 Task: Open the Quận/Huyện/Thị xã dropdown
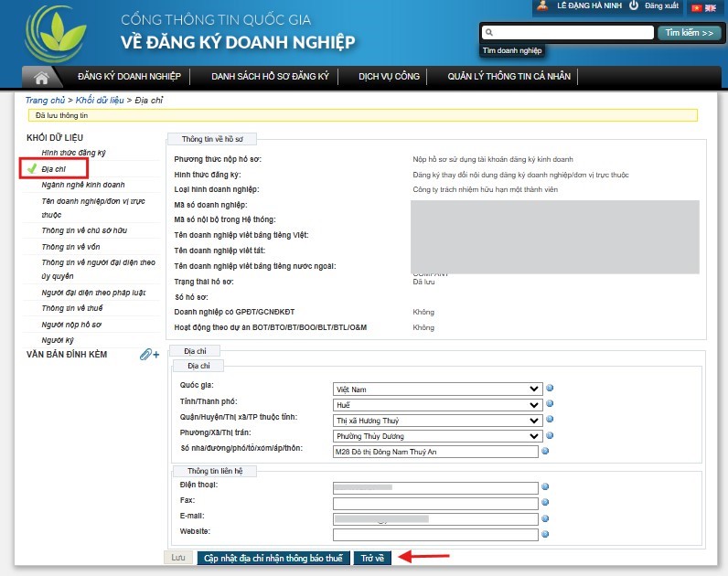tap(437, 420)
